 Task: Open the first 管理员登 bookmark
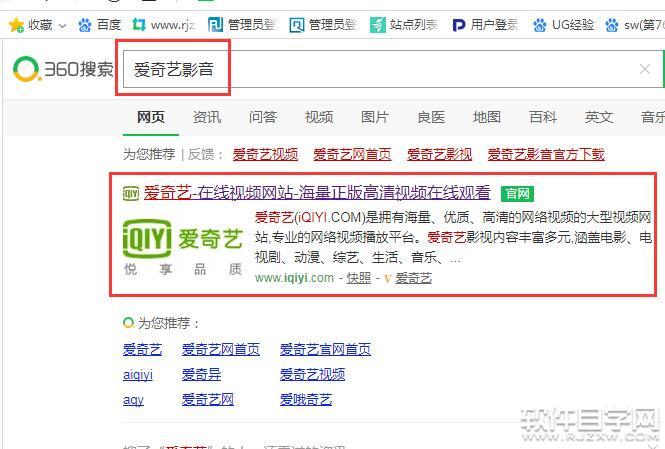point(242,25)
